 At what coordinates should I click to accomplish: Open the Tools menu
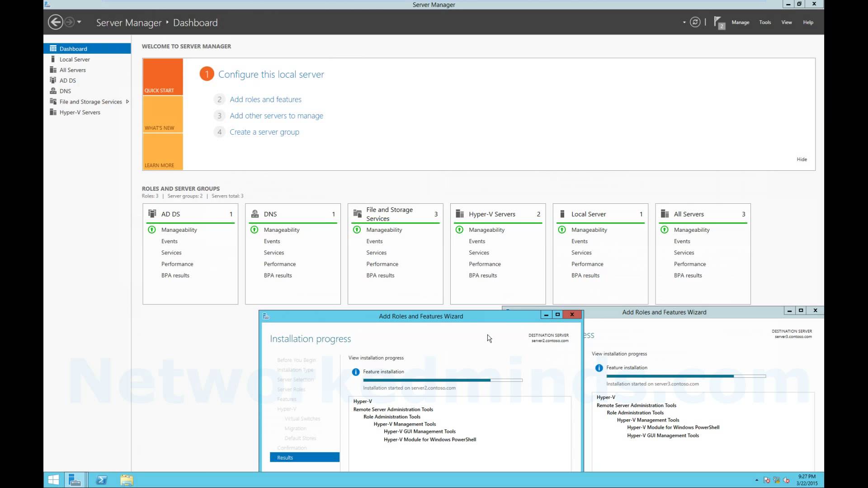click(x=765, y=22)
